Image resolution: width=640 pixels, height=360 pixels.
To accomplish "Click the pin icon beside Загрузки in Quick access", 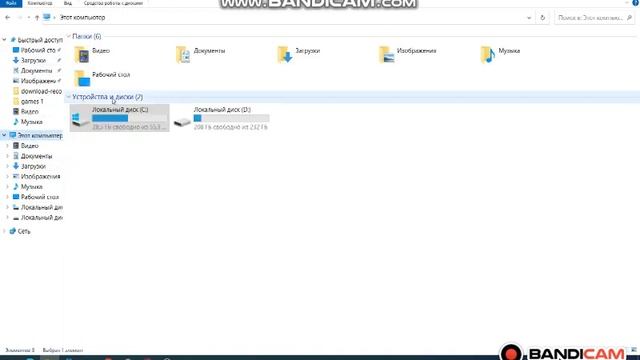I will tap(59, 60).
